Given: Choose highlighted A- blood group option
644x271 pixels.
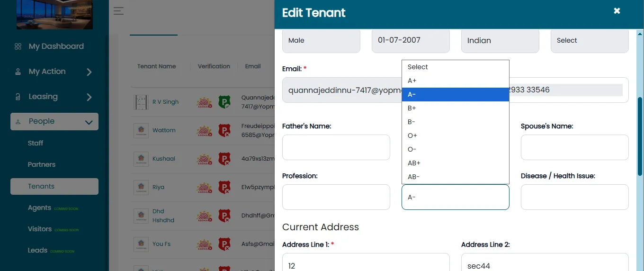Looking at the screenshot, I should coord(456,95).
